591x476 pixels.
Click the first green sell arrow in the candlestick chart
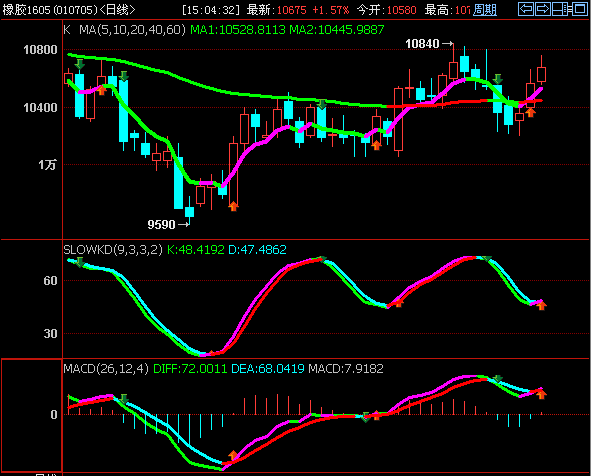click(80, 64)
